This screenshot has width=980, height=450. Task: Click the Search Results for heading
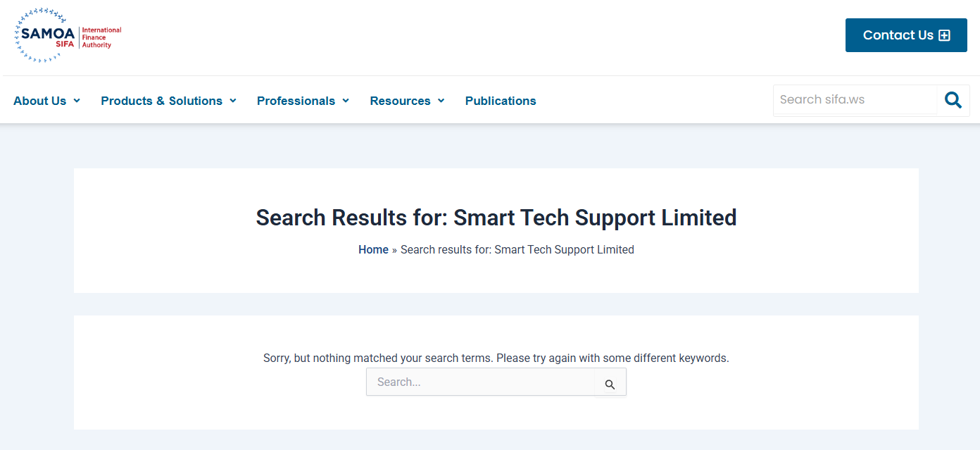496,218
